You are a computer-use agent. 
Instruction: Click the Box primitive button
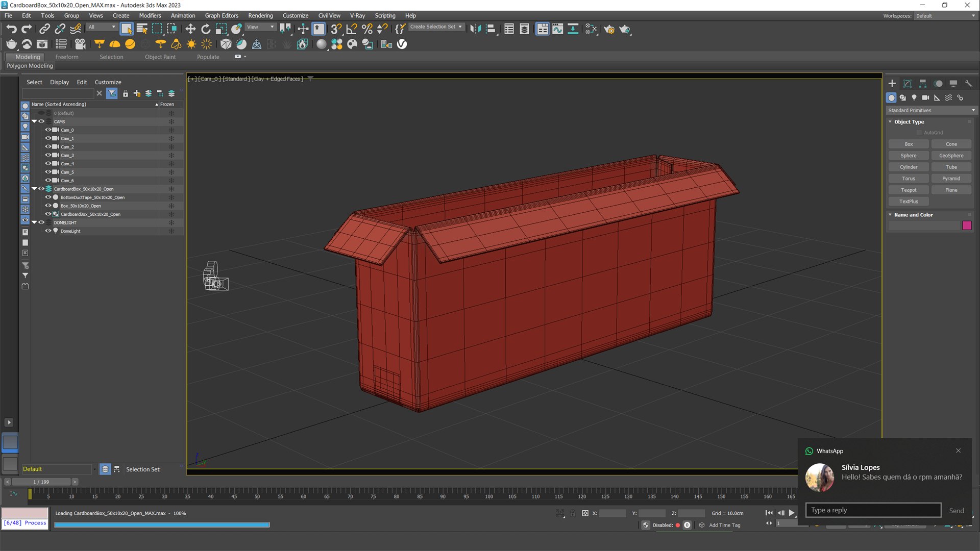tap(909, 144)
